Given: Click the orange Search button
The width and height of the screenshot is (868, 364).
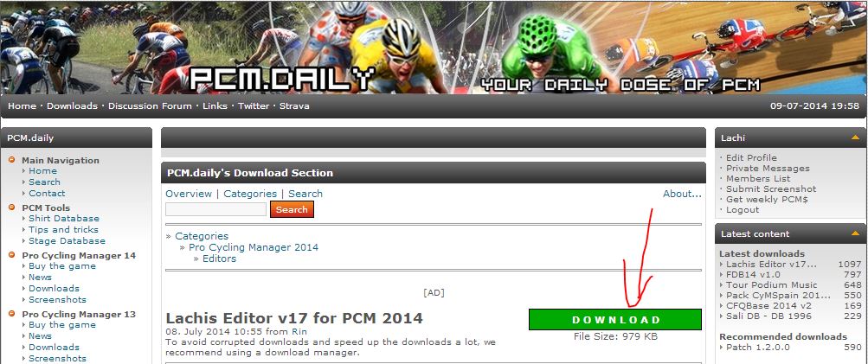Looking at the screenshot, I should [292, 209].
